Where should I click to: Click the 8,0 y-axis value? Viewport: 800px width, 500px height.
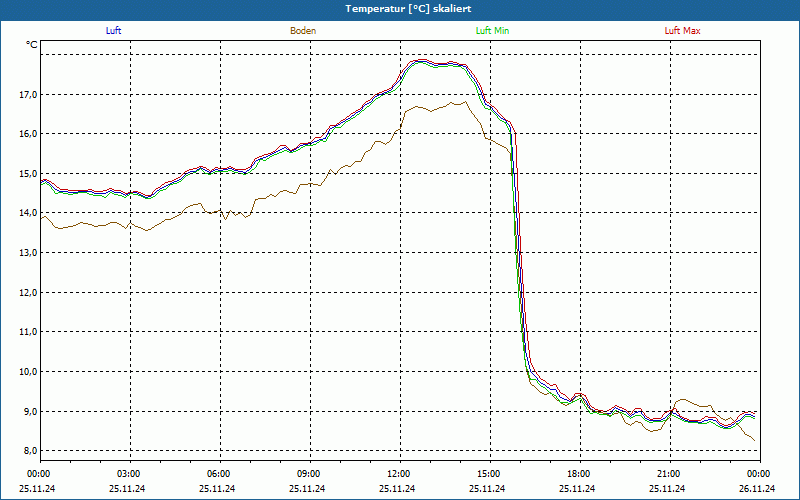[30, 451]
